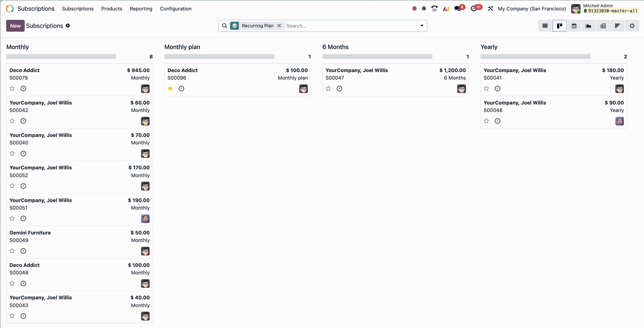Star the S00047 6 Months subscription
Image resolution: width=644 pixels, height=328 pixels.
(x=328, y=89)
